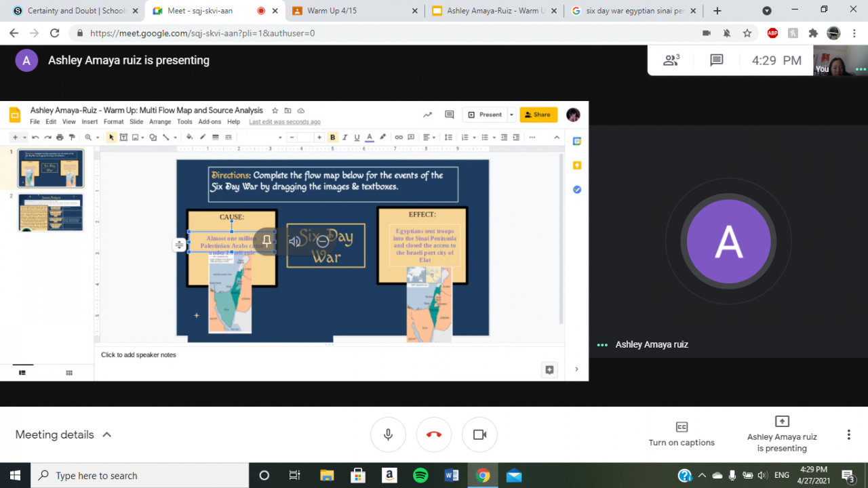Expand the Meeting details chevron

106,434
